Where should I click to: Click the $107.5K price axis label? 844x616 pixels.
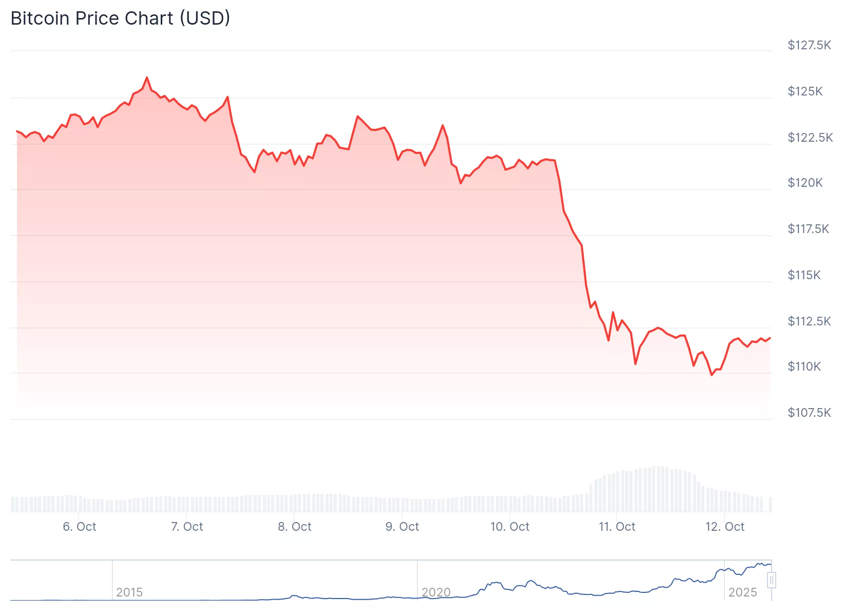[x=809, y=413]
